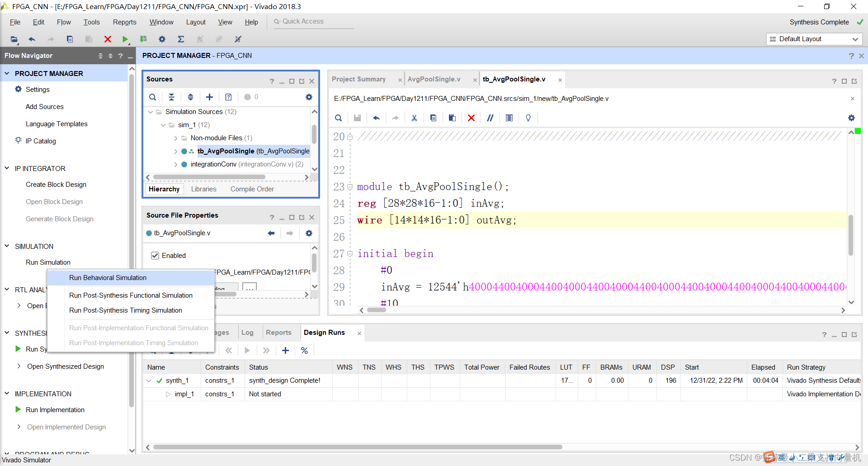This screenshot has width=868, height=466.
Task: Click Add Sources in Flow Navigator
Action: (45, 107)
